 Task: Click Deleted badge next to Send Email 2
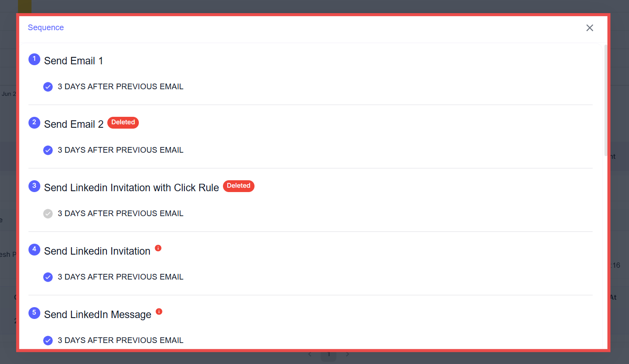tap(123, 122)
